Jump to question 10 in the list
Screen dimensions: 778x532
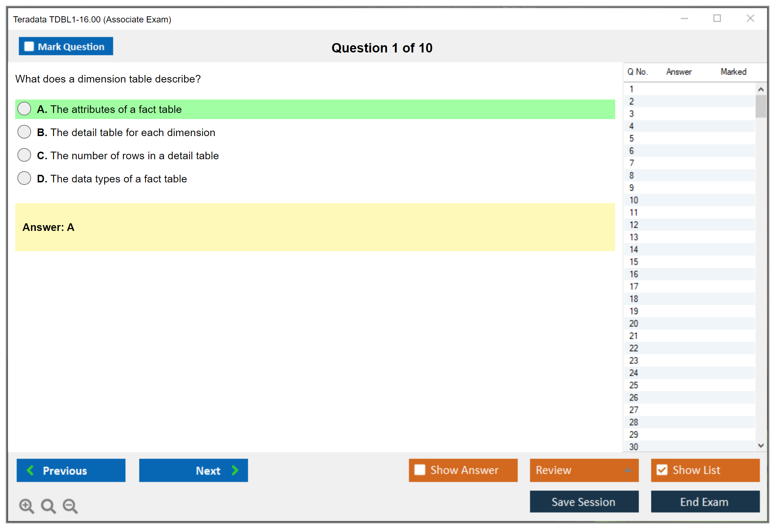(x=634, y=200)
